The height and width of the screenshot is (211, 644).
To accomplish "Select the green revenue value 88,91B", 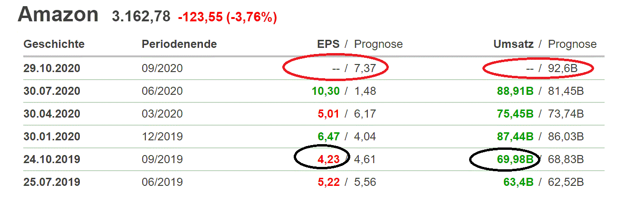I will pyautogui.click(x=515, y=91).
